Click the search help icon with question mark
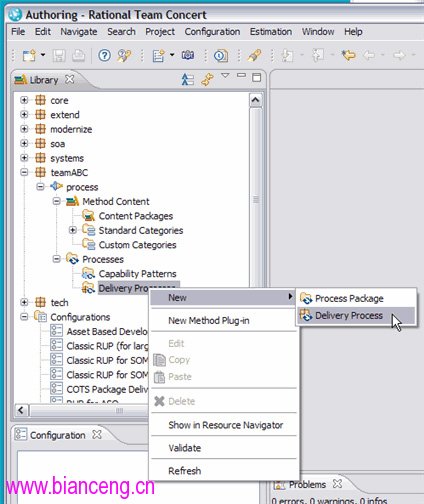Viewport: 424px width, 504px height. pos(124,55)
